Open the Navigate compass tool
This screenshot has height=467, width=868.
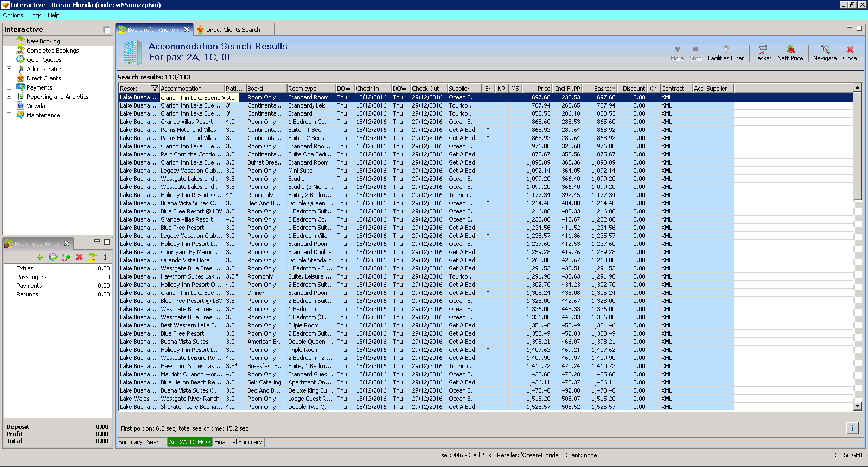pos(825,53)
